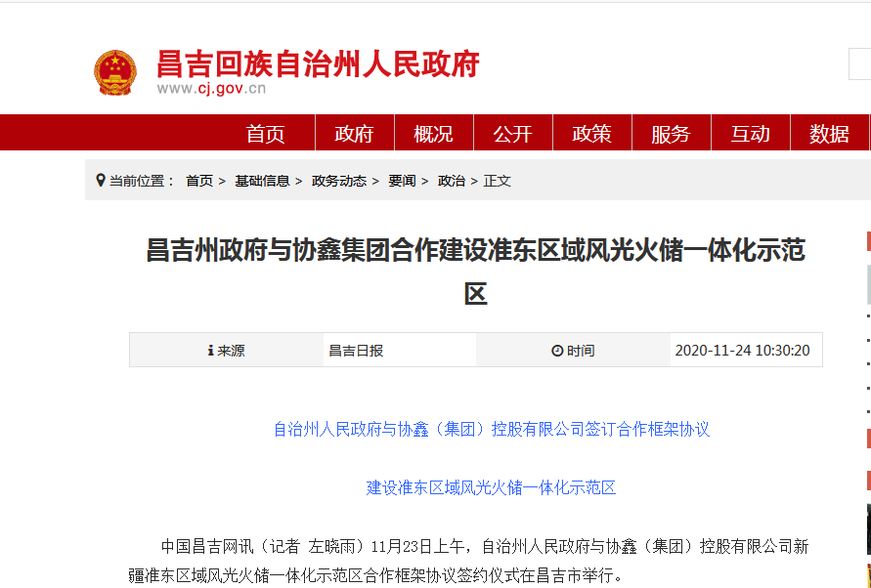Click the source value 昌吉日报
Screen dimensions: 871x588
pos(356,351)
